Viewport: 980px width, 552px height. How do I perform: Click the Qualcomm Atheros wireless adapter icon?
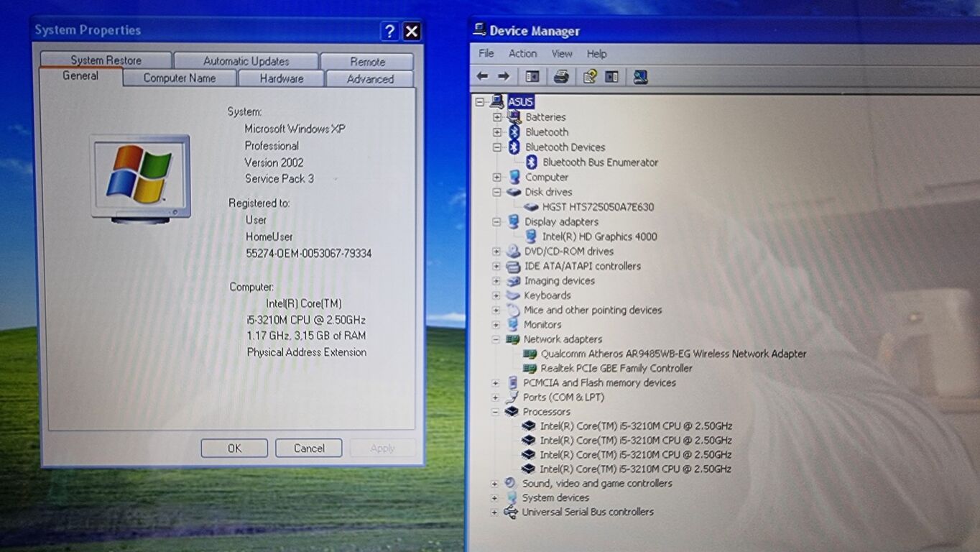point(530,354)
